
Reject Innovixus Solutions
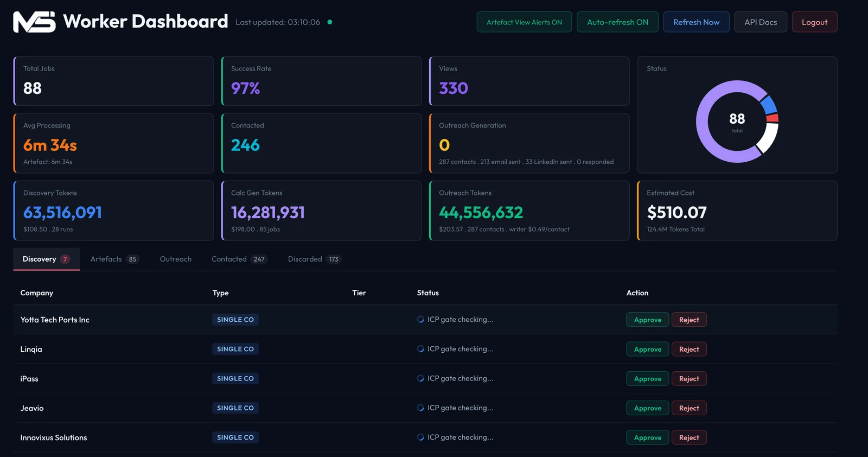[x=689, y=437]
